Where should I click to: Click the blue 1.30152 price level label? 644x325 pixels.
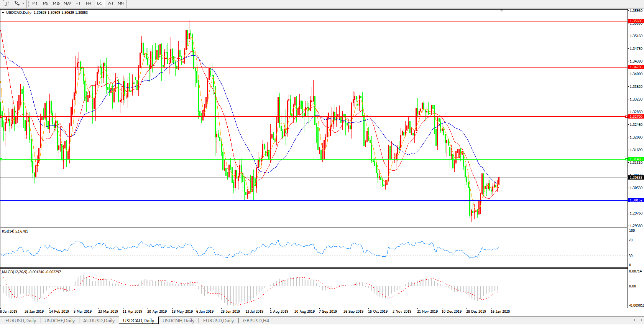point(636,200)
